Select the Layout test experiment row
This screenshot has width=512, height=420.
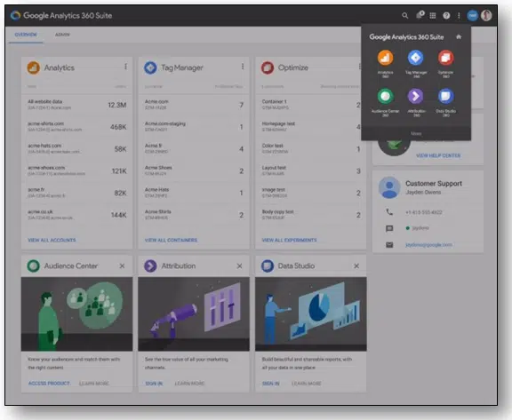coord(311,170)
